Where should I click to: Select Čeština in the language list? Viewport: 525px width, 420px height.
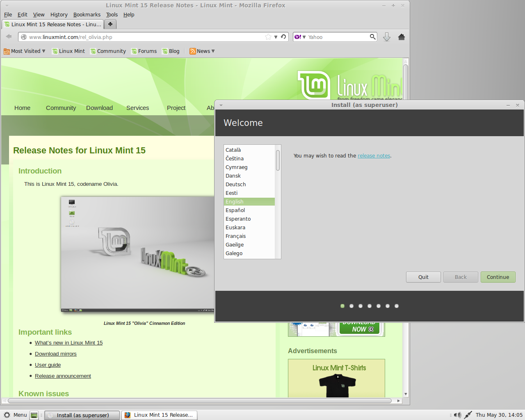249,159
